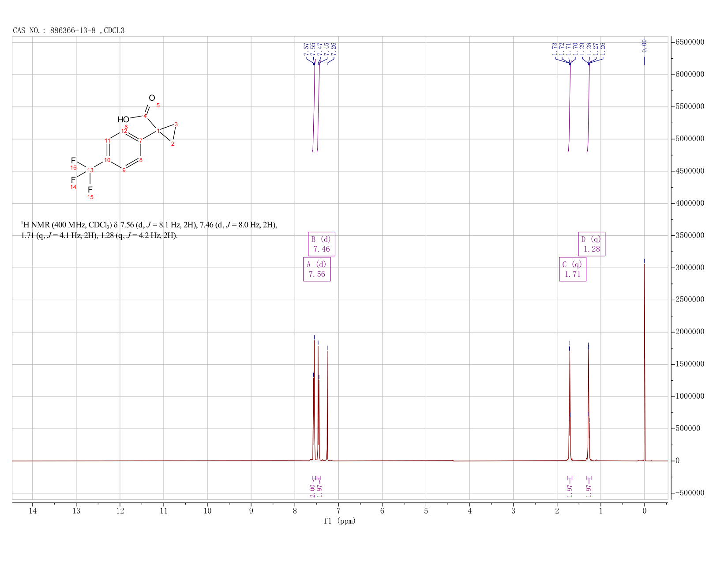Click the 7.26 solvent peak label
This screenshot has height=563, width=728.
coord(334,49)
